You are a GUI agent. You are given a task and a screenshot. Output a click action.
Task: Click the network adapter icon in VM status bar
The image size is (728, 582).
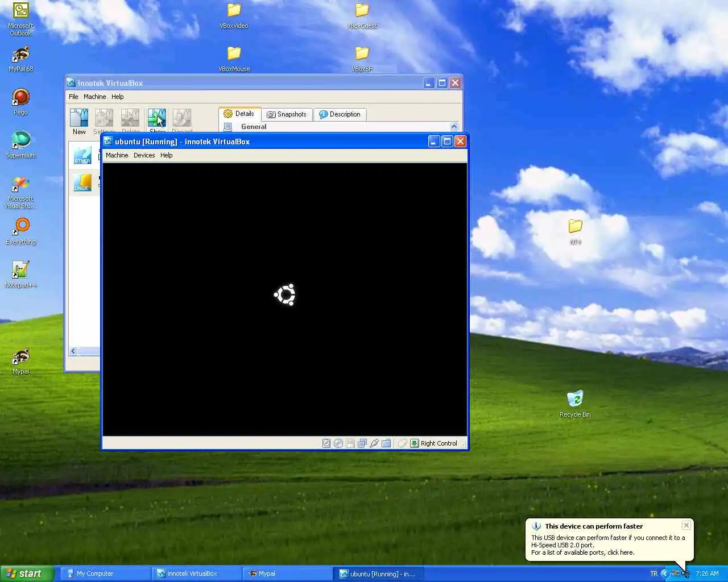point(362,443)
